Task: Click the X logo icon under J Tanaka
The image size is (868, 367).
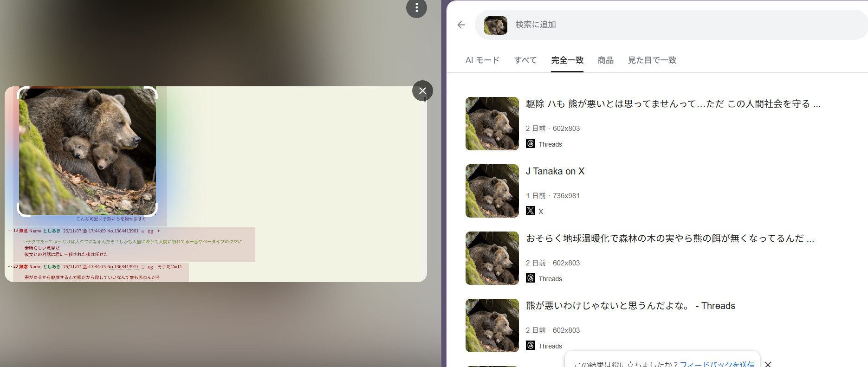Action: tap(531, 211)
